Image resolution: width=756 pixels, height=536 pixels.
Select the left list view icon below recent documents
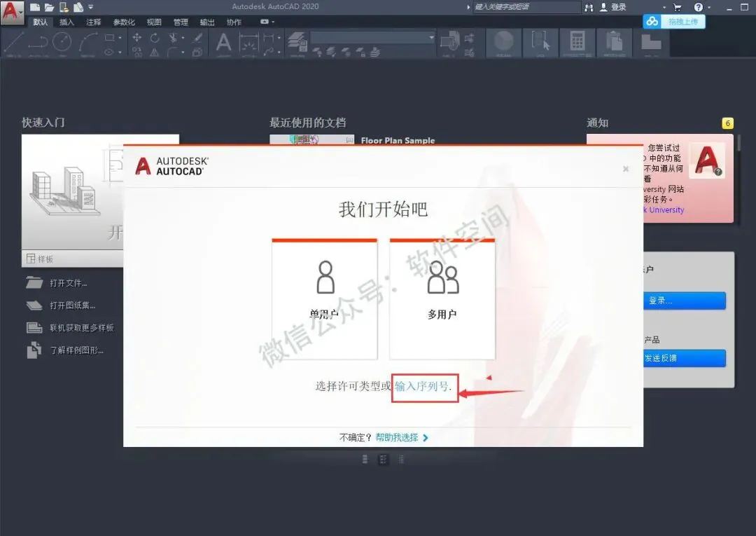(x=365, y=460)
